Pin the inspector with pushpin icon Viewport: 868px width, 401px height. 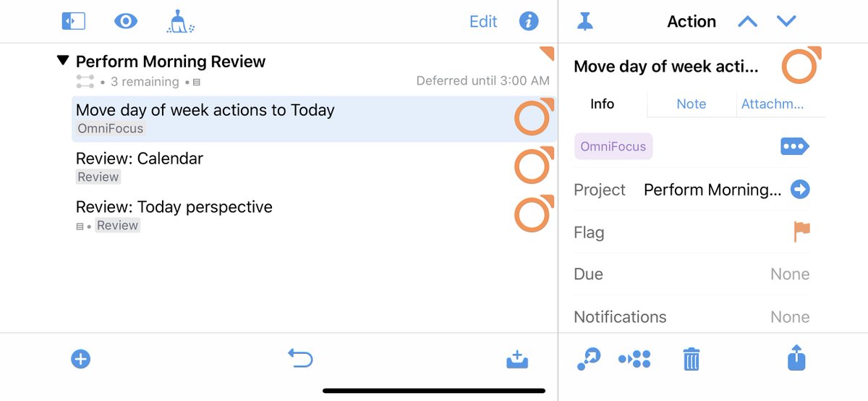point(585,22)
